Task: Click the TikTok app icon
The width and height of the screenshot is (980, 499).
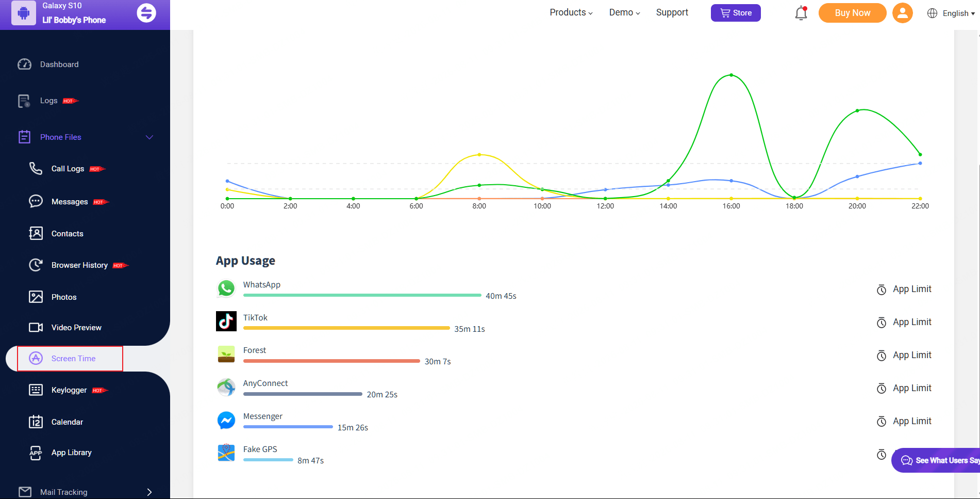Action: click(x=226, y=321)
